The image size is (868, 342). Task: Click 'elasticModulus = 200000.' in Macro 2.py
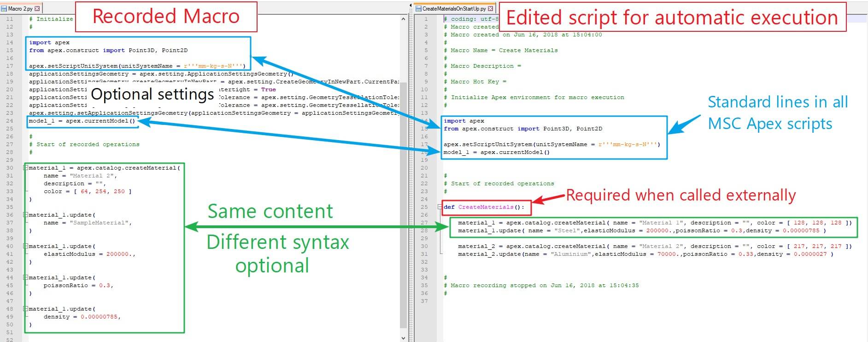click(x=89, y=254)
